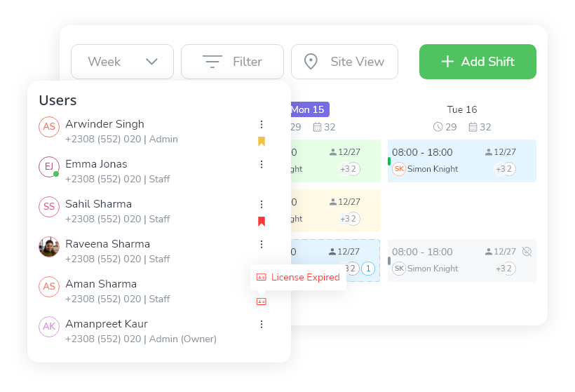Open the blue Simon Knight shift on Tuesday
This screenshot has height=392, width=575.
pyautogui.click(x=461, y=161)
